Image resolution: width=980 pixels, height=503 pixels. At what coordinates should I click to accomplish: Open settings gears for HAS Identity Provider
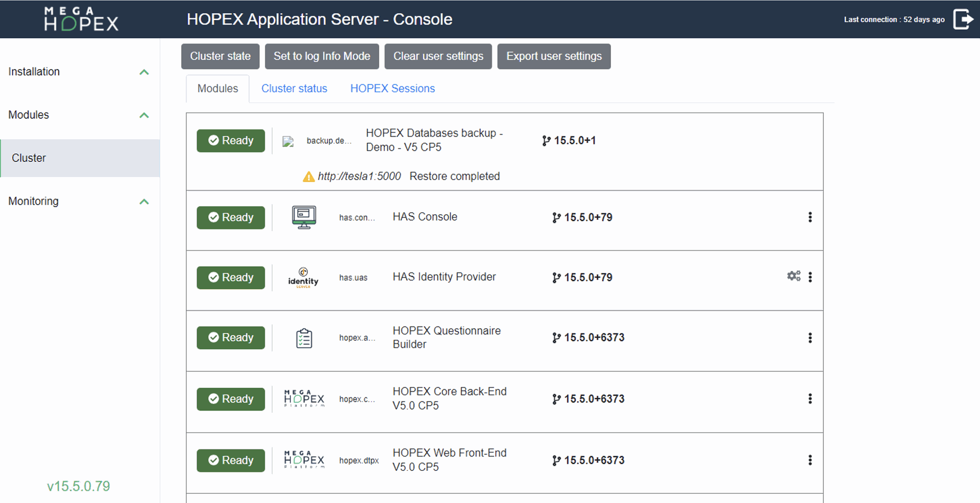794,276
